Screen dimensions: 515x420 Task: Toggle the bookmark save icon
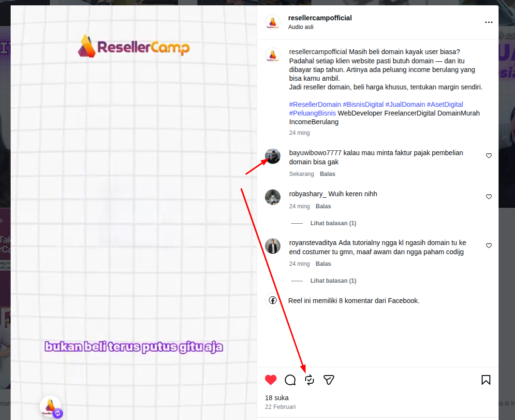[x=486, y=379]
